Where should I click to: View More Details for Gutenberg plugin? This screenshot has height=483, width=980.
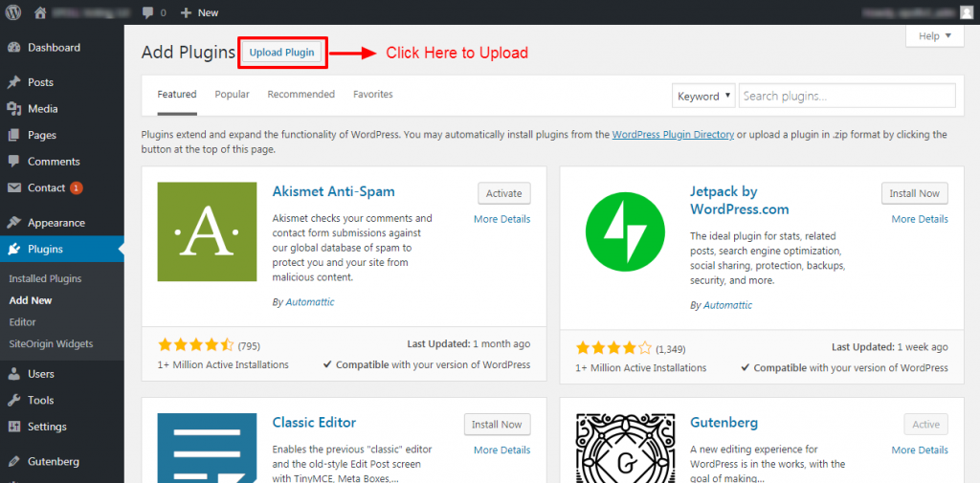coord(920,450)
